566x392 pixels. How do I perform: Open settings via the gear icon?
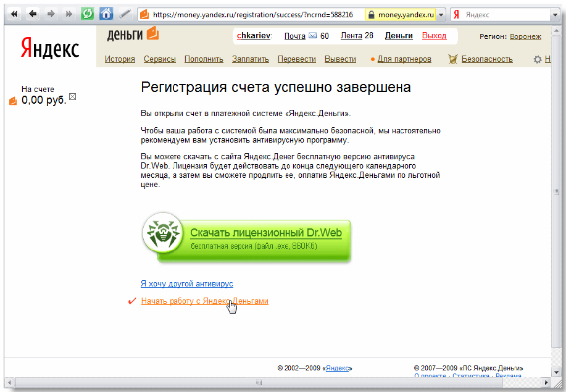coord(538,59)
